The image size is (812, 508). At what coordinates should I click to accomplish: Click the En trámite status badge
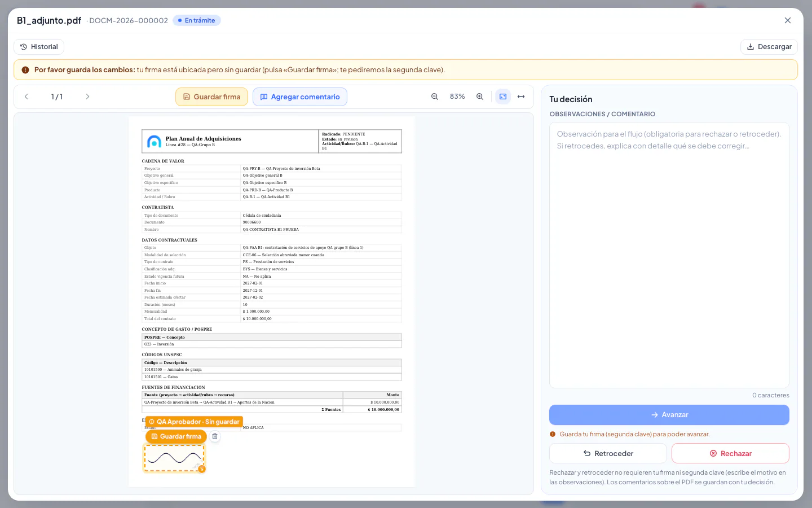point(196,20)
